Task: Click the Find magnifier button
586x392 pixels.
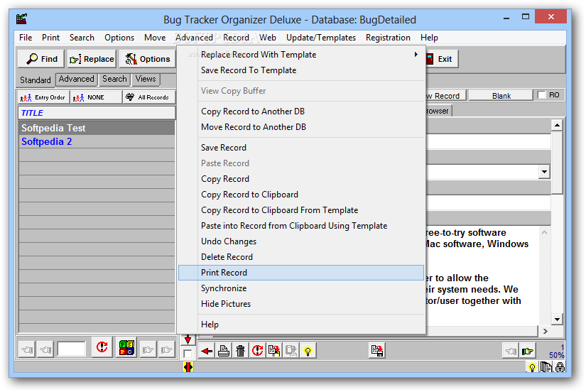Action: 41,59
